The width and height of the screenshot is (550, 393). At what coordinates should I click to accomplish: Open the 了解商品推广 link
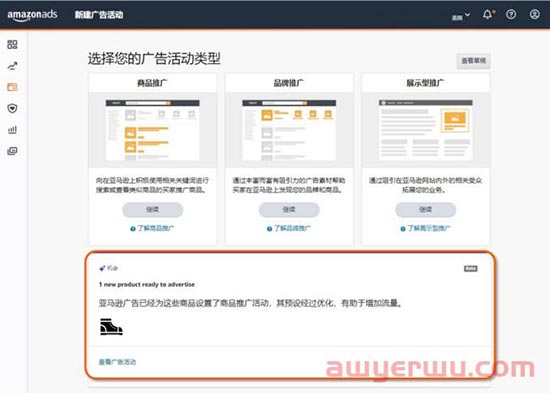152,228
